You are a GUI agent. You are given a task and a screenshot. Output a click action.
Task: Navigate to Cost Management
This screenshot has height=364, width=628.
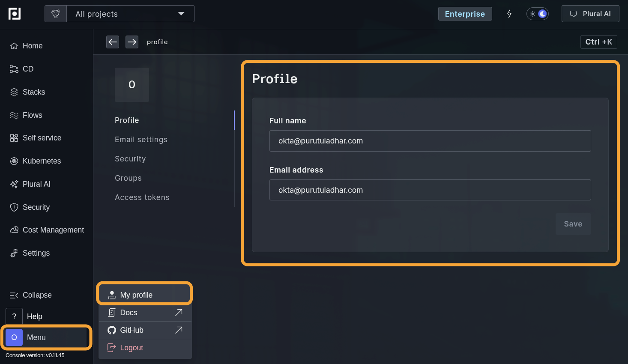(x=53, y=230)
